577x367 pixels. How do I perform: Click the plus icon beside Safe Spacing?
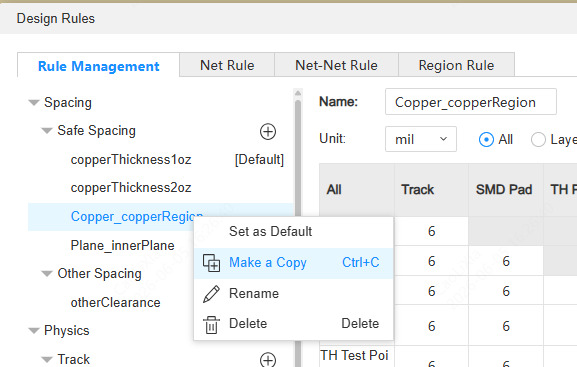click(268, 131)
